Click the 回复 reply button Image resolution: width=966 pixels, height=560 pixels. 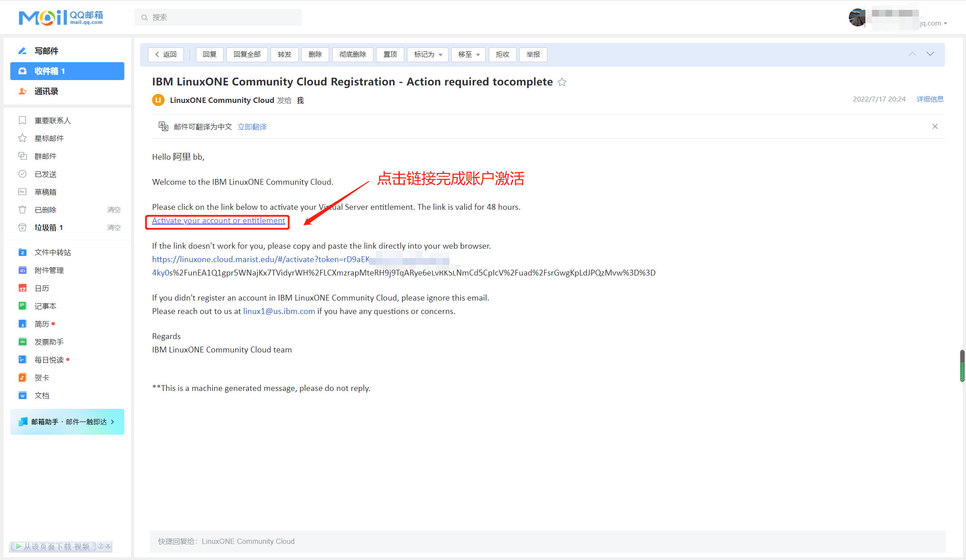pyautogui.click(x=209, y=55)
